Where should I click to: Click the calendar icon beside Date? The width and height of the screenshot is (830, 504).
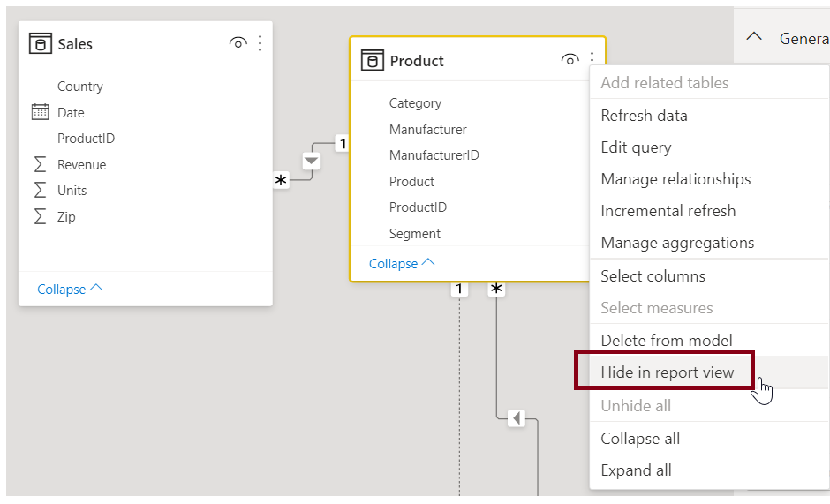pos(40,112)
